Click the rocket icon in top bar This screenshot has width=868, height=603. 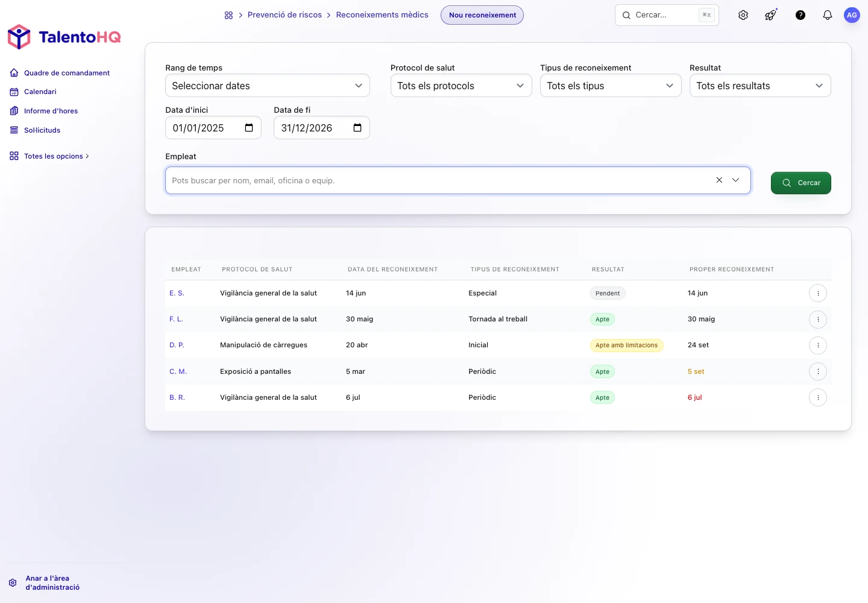771,15
